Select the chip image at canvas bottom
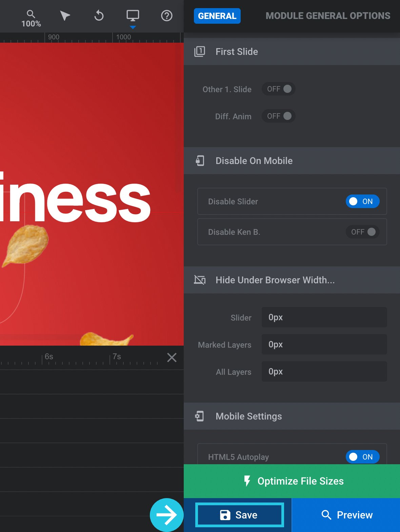Screen dimensions: 400x532 tap(106, 339)
